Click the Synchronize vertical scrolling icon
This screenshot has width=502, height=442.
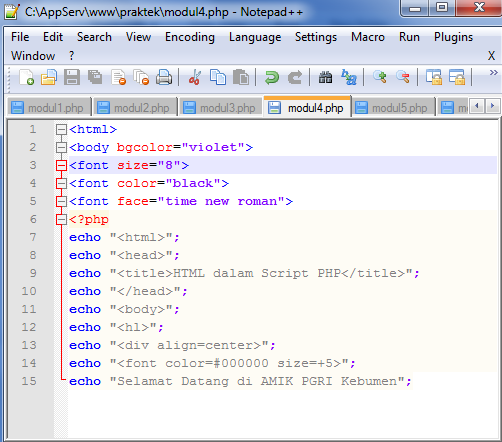[433, 77]
